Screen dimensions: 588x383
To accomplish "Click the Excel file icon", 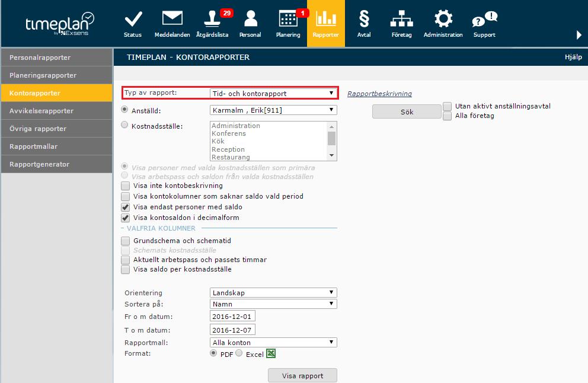I will pos(271,354).
